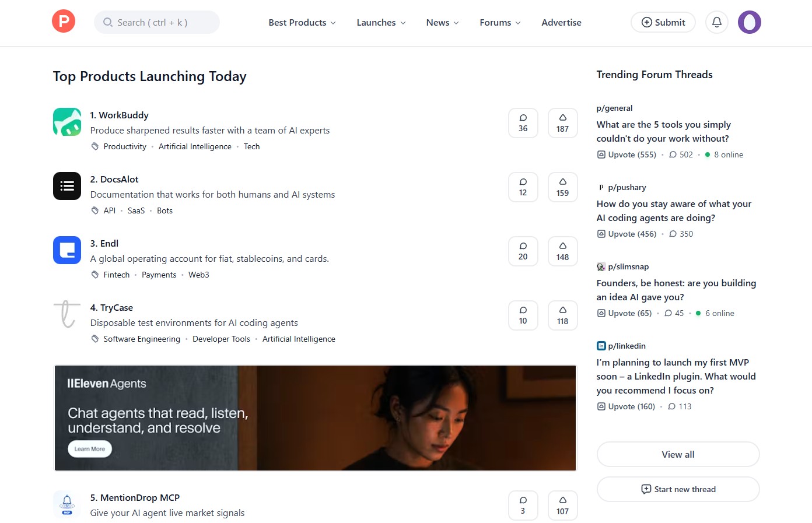Open TryCase comments showing 10
The height and width of the screenshot is (523, 812).
click(523, 315)
